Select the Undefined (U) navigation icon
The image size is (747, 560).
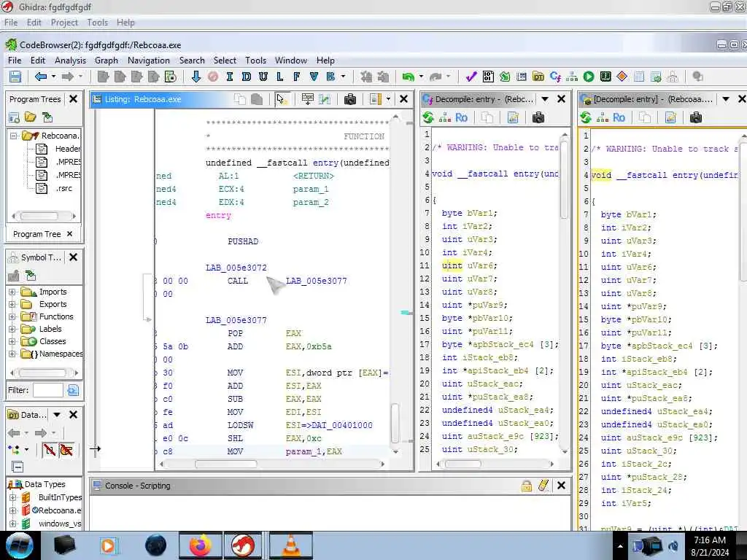click(x=263, y=77)
